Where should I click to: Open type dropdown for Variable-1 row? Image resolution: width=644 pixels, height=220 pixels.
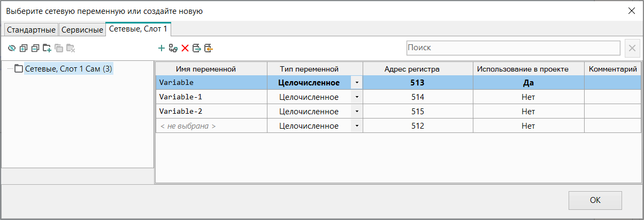(356, 97)
